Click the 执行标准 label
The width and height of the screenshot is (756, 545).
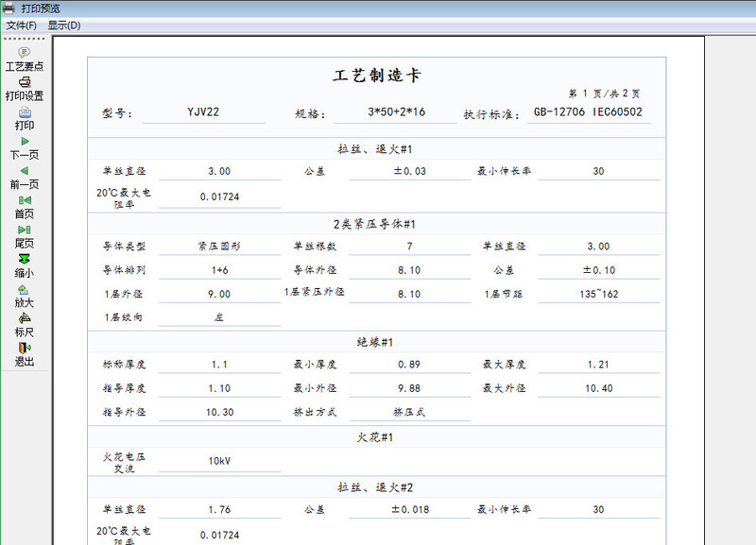click(x=491, y=114)
